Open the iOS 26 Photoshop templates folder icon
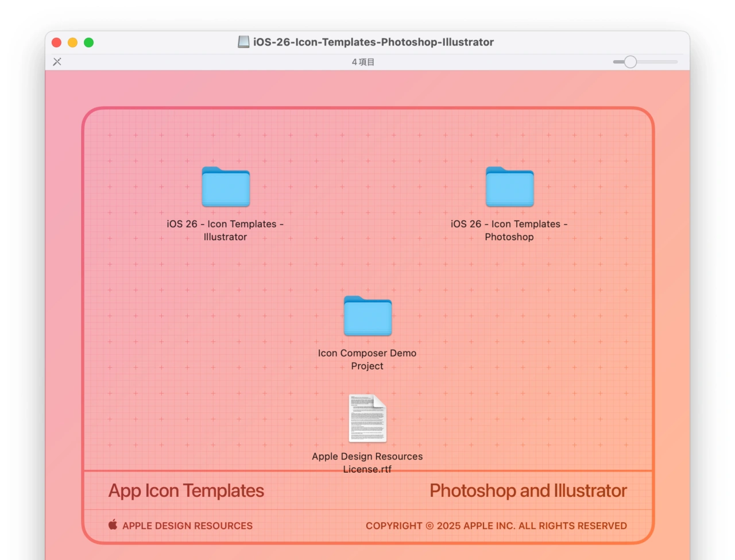 point(509,187)
